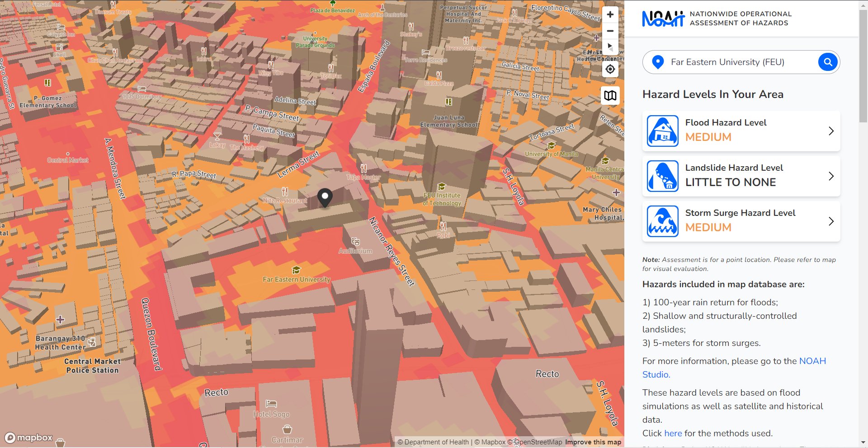This screenshot has width=868, height=448.
Task: Click the 'here' link for methods used
Action: point(673,433)
